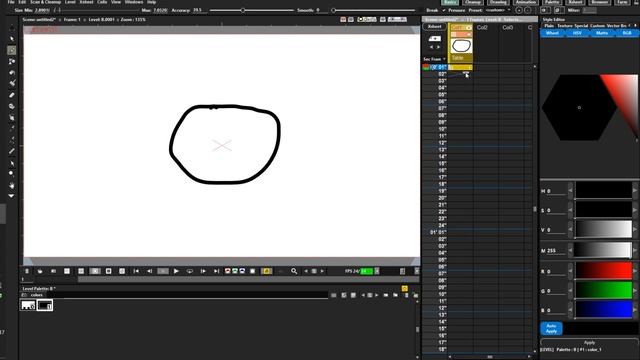Select the black style 1 in Level Palette
640x360 pixels.
[x=44, y=305]
